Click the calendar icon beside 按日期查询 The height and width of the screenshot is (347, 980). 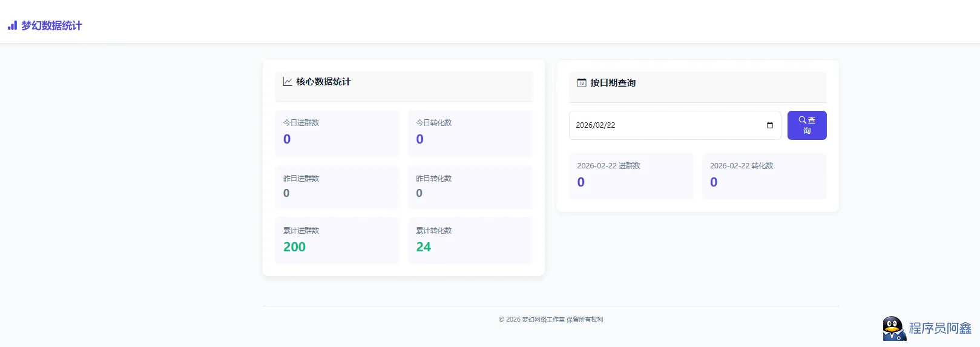click(x=582, y=83)
